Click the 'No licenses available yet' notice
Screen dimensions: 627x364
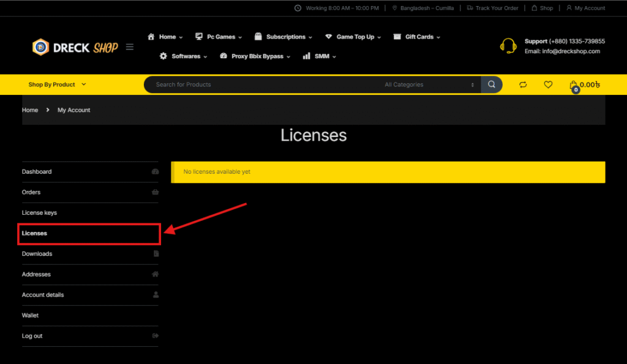pos(388,172)
